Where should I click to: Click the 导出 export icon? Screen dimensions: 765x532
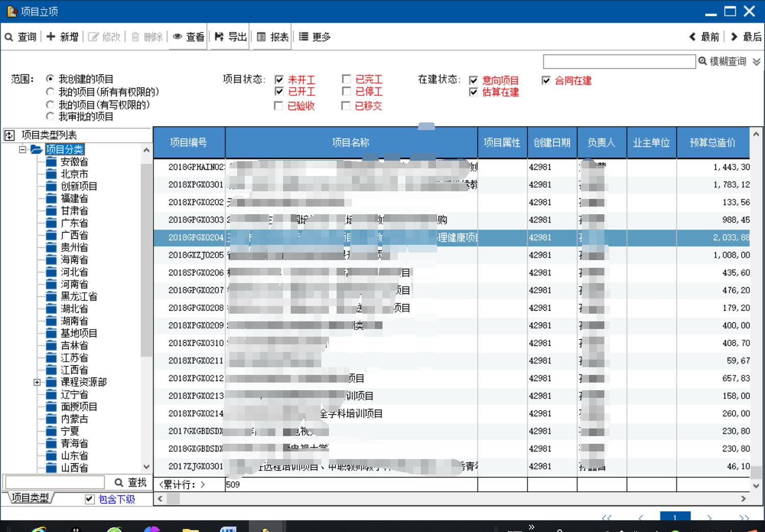pos(219,37)
